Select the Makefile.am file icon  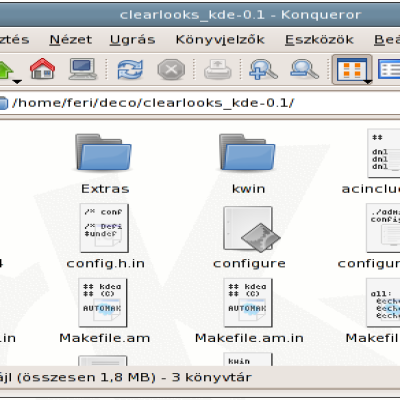tap(103, 303)
